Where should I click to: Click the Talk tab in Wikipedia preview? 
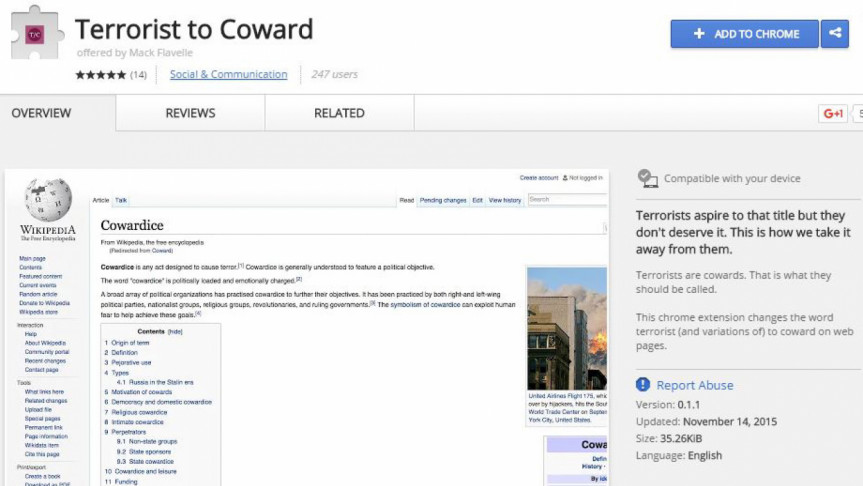pos(121,200)
